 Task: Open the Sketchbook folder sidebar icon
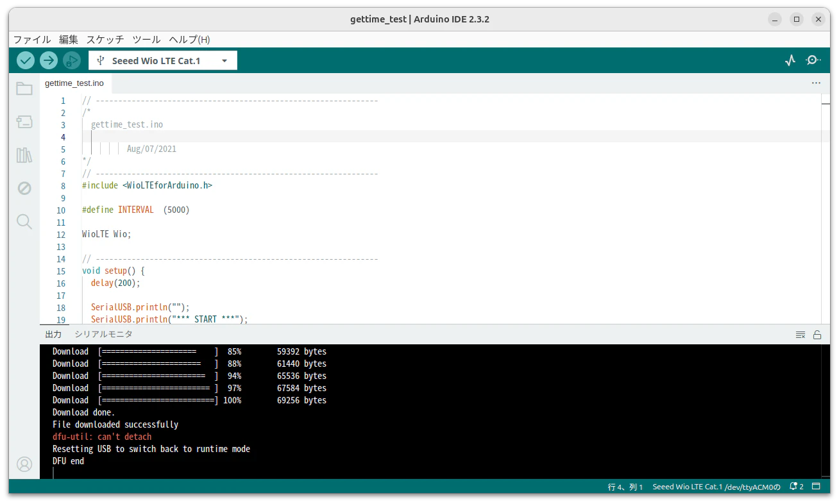24,88
